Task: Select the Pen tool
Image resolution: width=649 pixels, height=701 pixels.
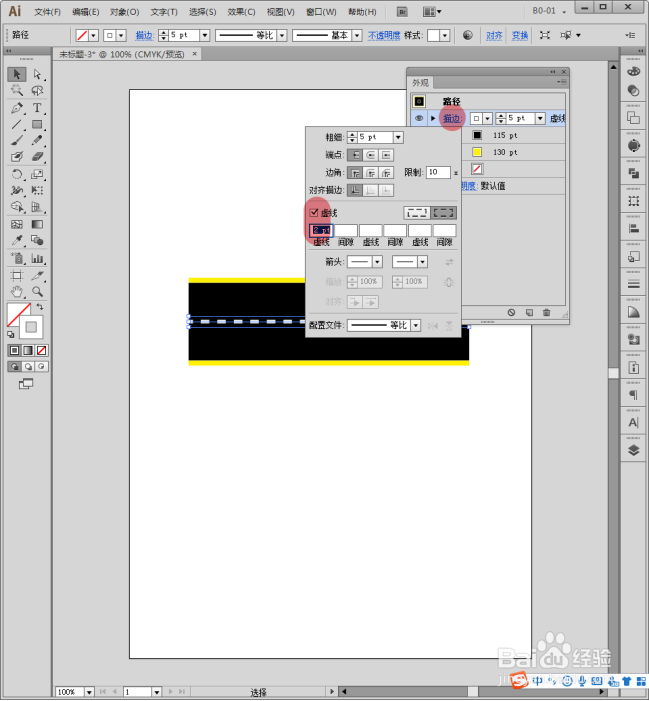Action: pos(17,108)
